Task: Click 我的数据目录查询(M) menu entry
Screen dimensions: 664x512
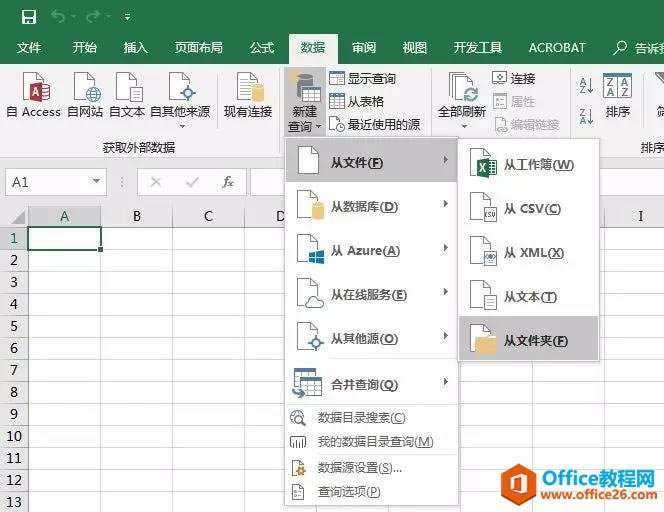Action: [x=371, y=442]
